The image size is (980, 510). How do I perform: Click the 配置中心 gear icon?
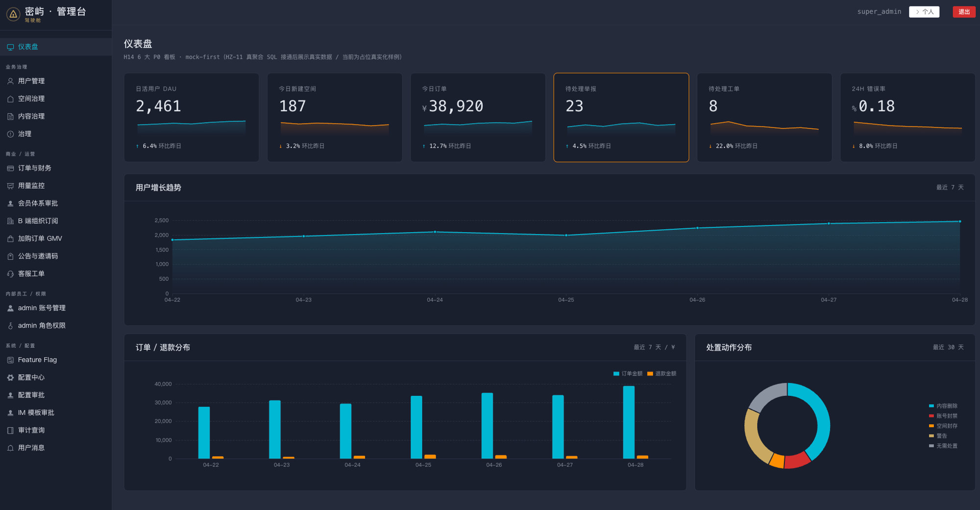coord(10,378)
